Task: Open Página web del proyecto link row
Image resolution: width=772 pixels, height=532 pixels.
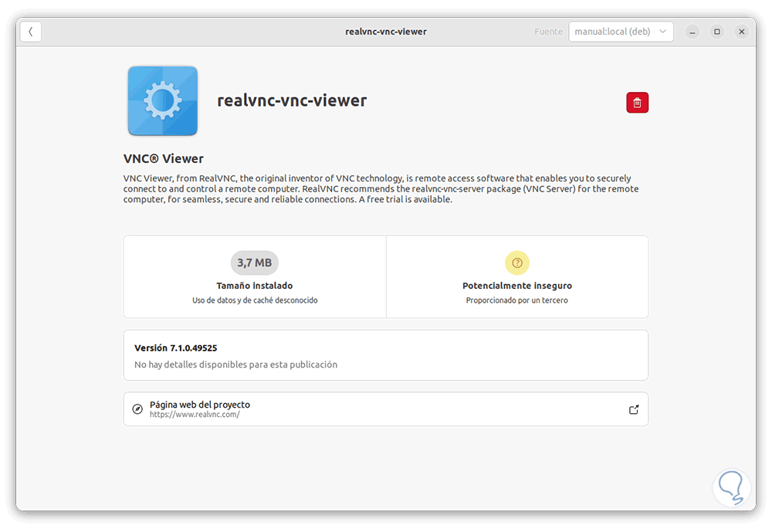Action: click(385, 409)
